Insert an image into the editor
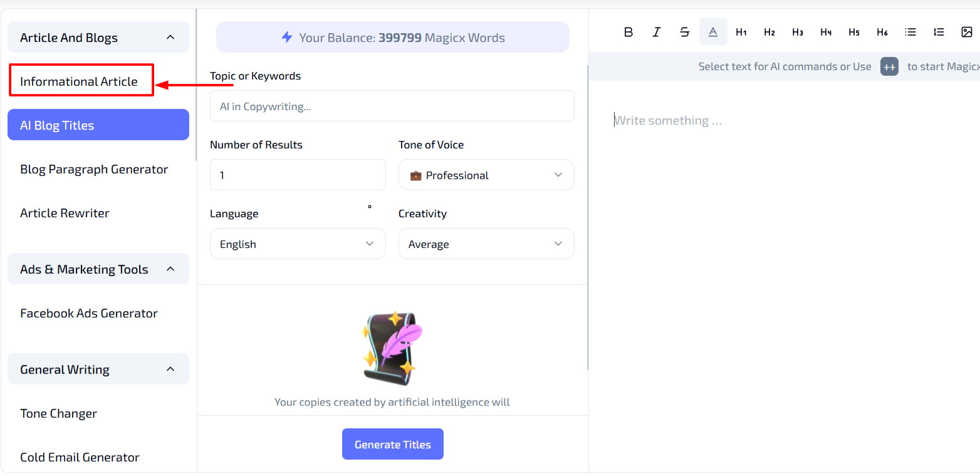 click(967, 32)
